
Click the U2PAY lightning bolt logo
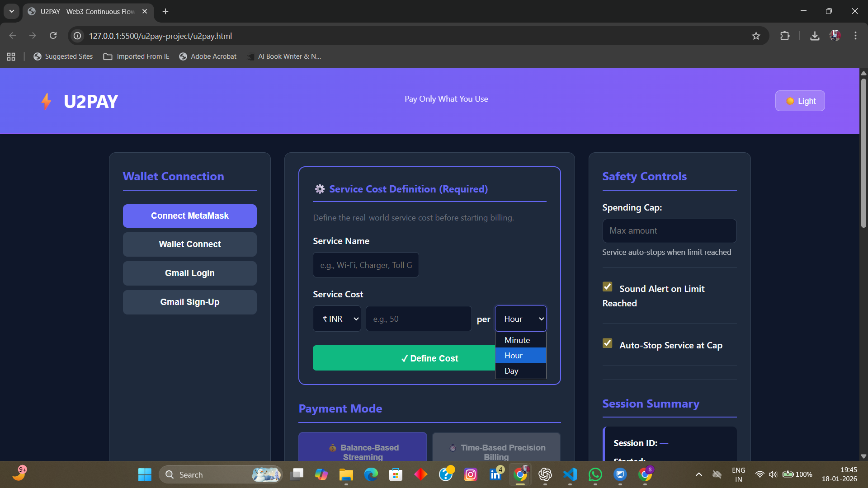46,101
